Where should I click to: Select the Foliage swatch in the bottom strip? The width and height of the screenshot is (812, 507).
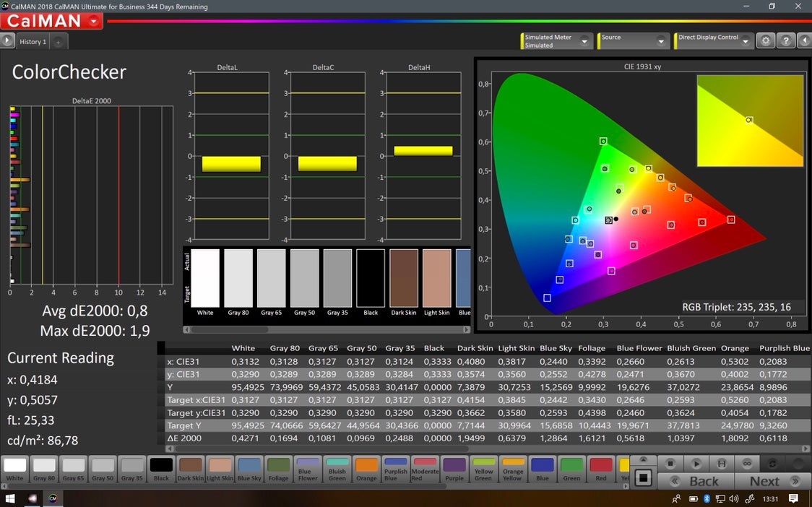279,469
